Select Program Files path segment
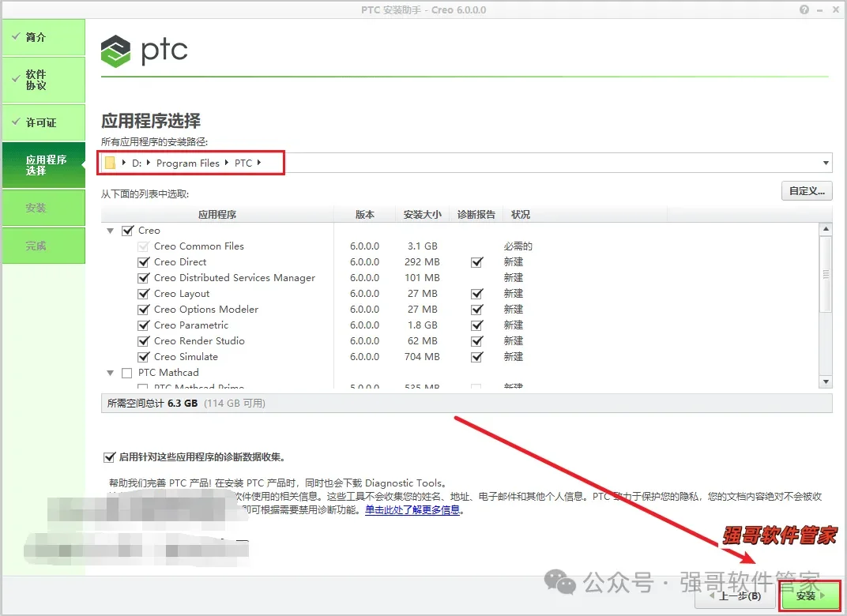This screenshot has height=616, width=847. (x=188, y=163)
